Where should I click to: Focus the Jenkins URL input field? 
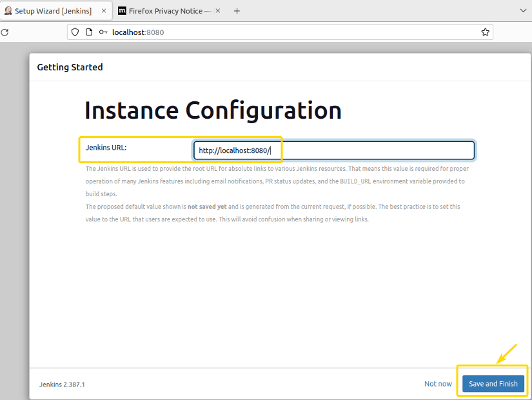(334, 150)
